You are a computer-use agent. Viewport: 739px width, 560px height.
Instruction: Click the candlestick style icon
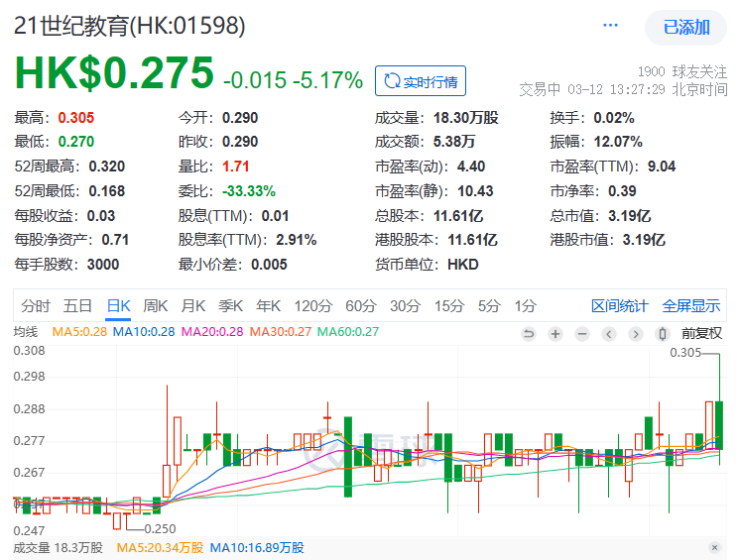pos(663,333)
